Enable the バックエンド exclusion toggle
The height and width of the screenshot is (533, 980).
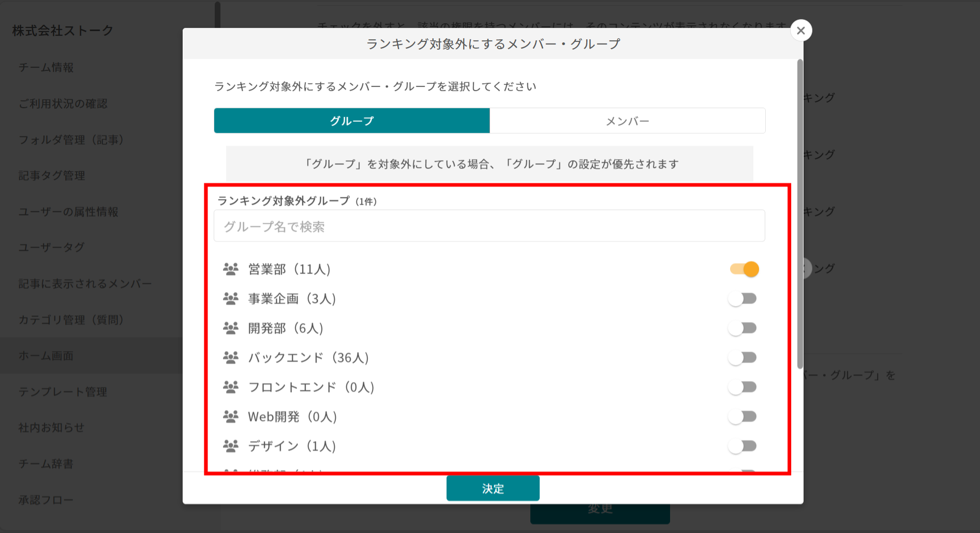coord(743,357)
